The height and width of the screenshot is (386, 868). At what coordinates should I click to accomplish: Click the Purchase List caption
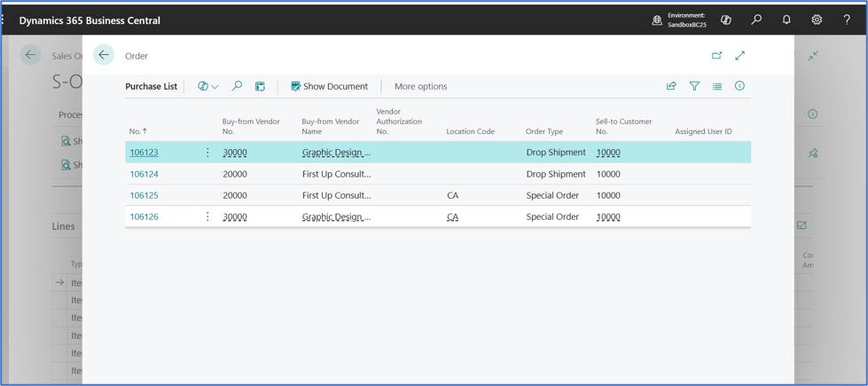point(151,86)
